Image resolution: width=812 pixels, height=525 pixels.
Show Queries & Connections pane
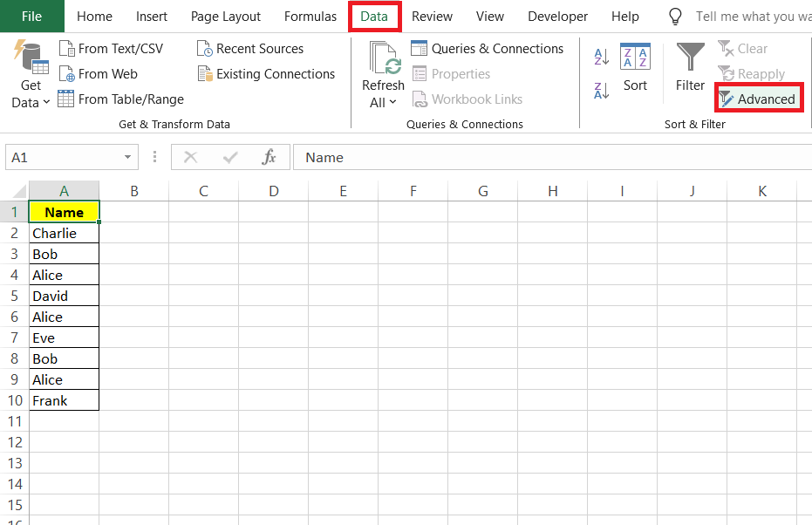click(487, 49)
